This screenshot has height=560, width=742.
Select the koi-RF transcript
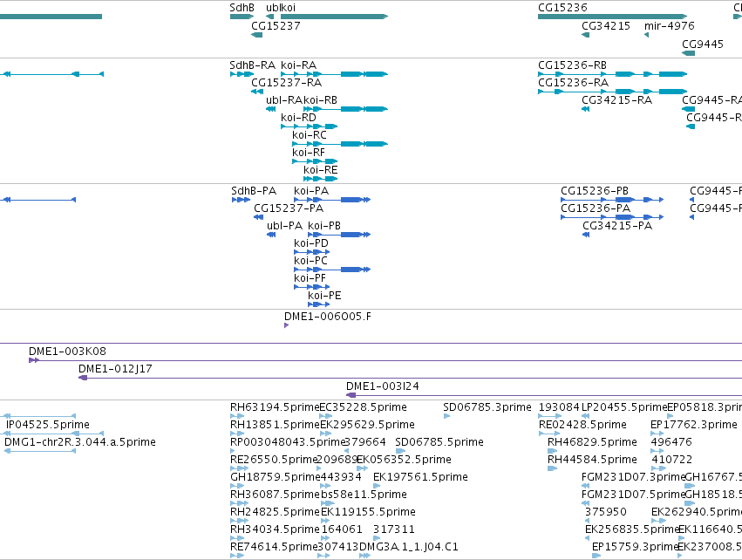coord(315,161)
